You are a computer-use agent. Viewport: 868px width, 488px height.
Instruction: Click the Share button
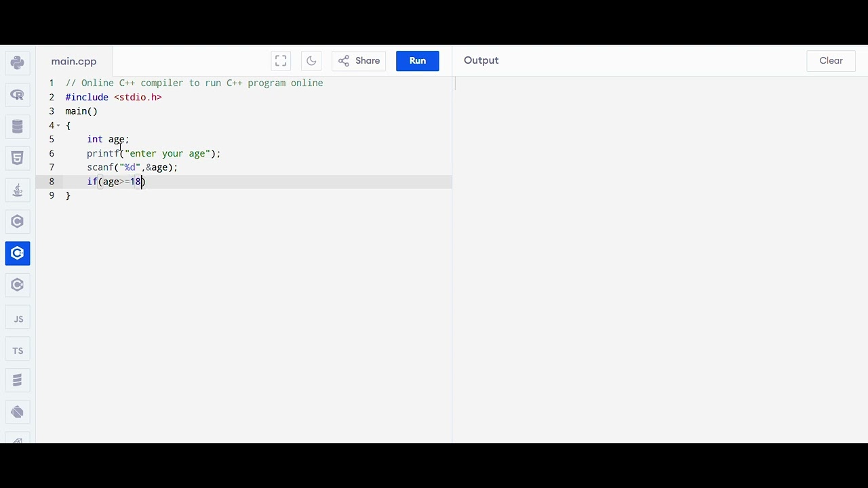click(x=359, y=61)
